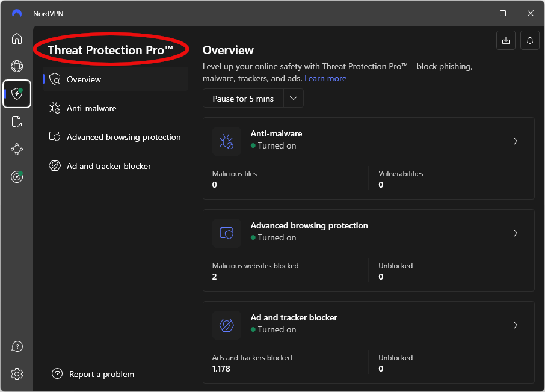Select Advanced browsing protection menu item

pyautogui.click(x=115, y=137)
